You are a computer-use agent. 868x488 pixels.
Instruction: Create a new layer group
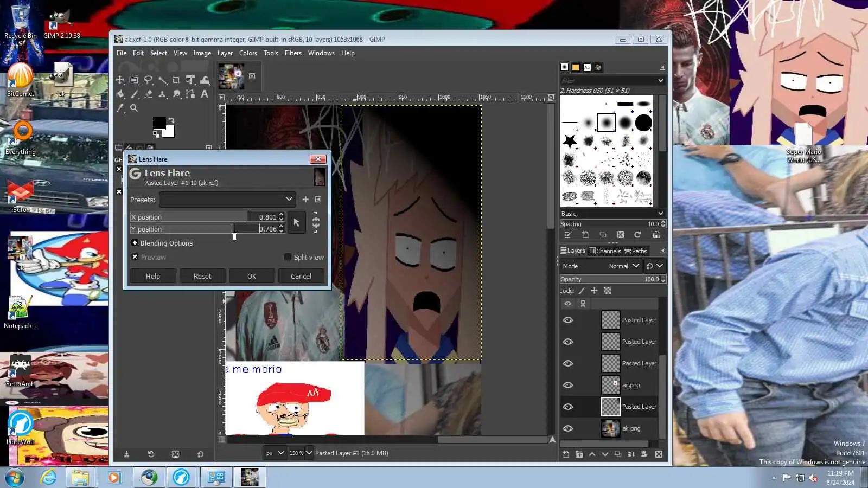tap(579, 454)
